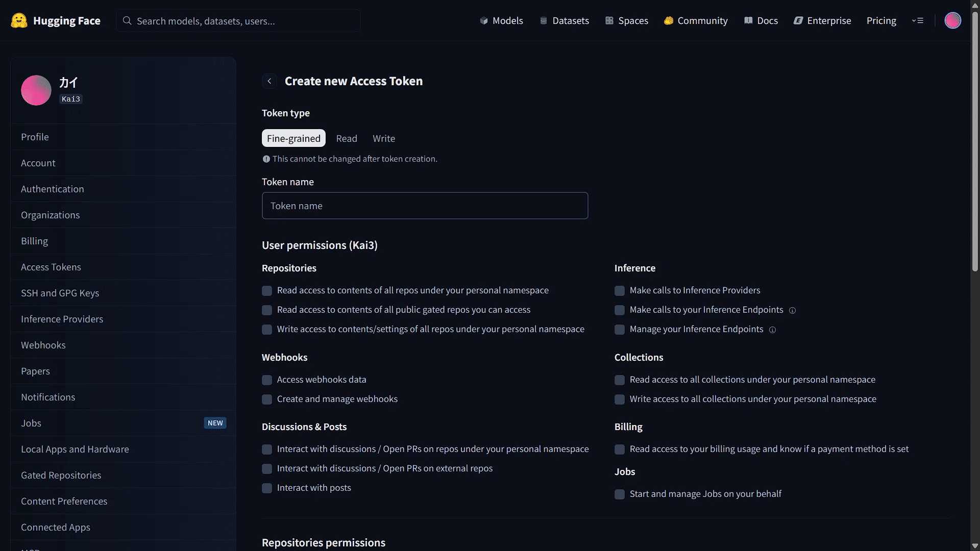Check Interact with posts
Image resolution: width=980 pixels, height=551 pixels.
tap(267, 488)
